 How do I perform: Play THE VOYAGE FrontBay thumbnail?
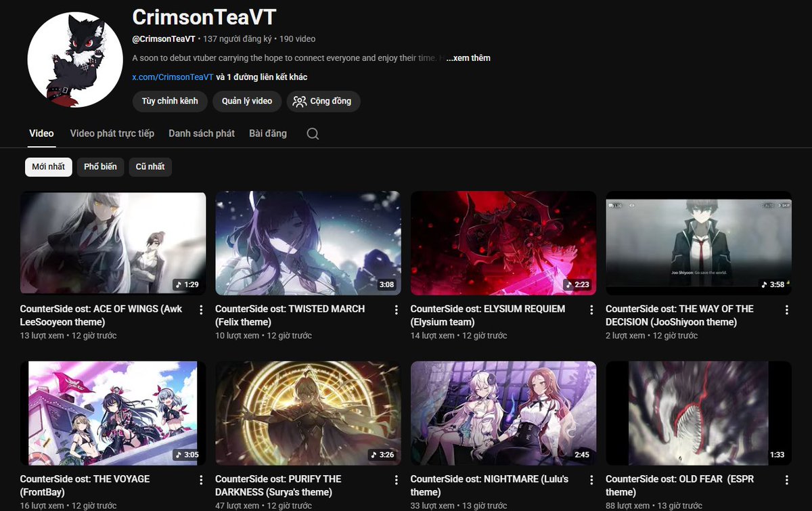click(113, 413)
